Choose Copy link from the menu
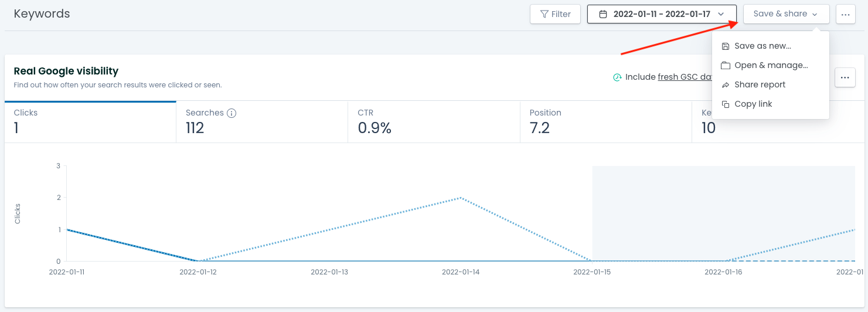This screenshot has height=312, width=868. [x=753, y=104]
